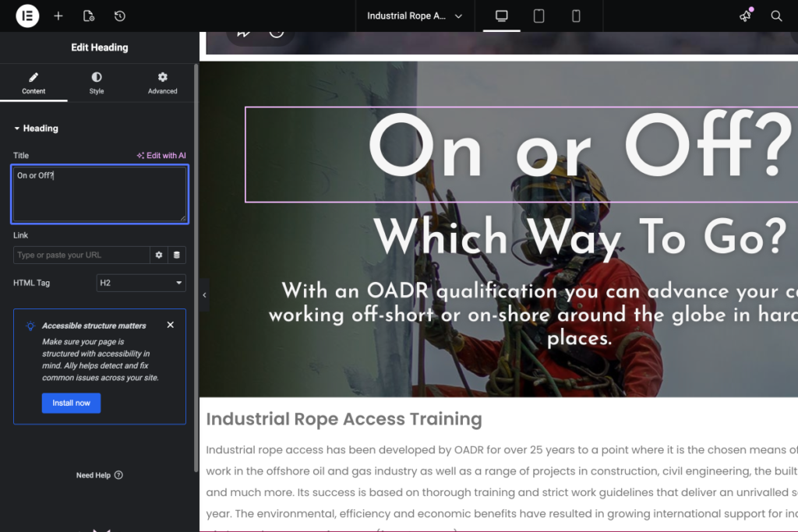Screen dimensions: 798x532
Task: Switch to desktop preview mode
Action: pyautogui.click(x=501, y=16)
